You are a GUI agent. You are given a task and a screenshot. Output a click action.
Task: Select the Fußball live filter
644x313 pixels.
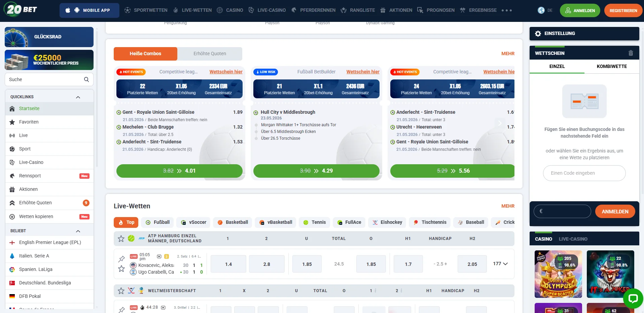157,222
